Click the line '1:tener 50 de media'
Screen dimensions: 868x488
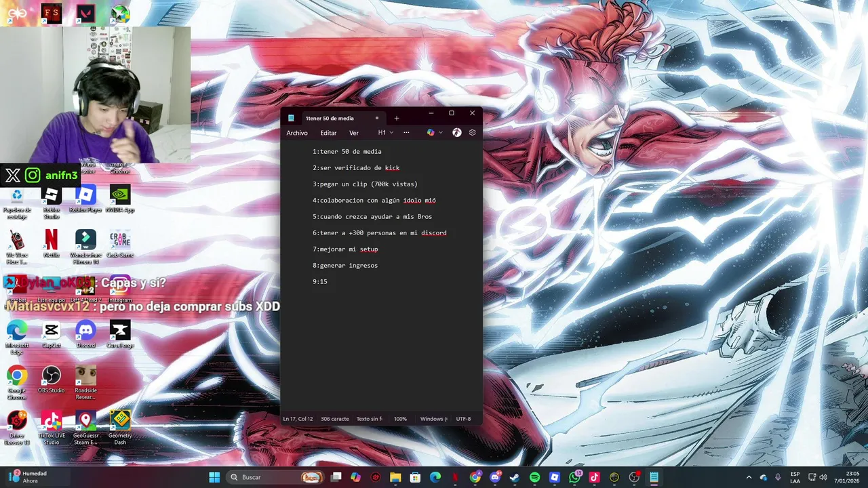(347, 152)
